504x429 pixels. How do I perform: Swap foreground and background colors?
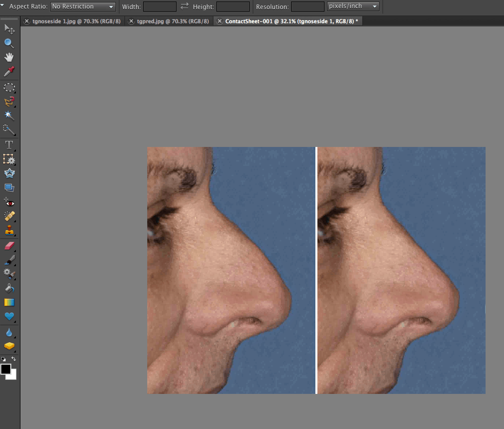click(x=13, y=359)
